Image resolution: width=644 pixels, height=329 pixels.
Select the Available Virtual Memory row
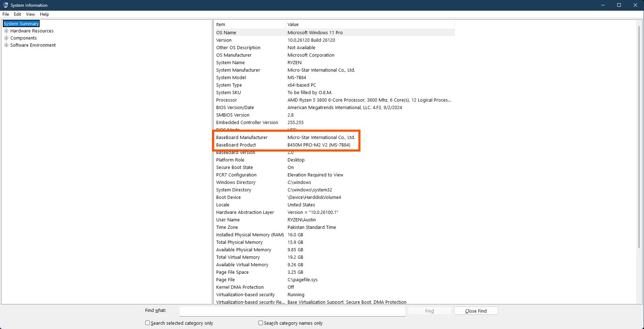334,264
